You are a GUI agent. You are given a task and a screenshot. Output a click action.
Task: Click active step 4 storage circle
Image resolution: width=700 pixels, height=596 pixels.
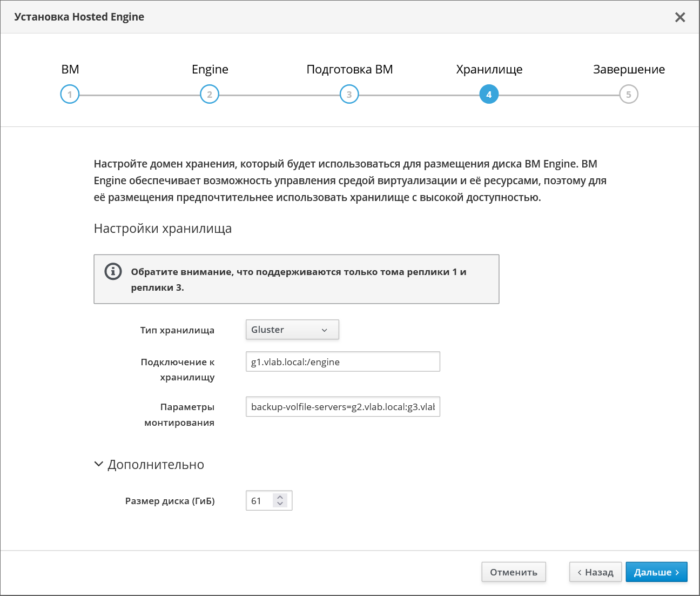coord(489,95)
